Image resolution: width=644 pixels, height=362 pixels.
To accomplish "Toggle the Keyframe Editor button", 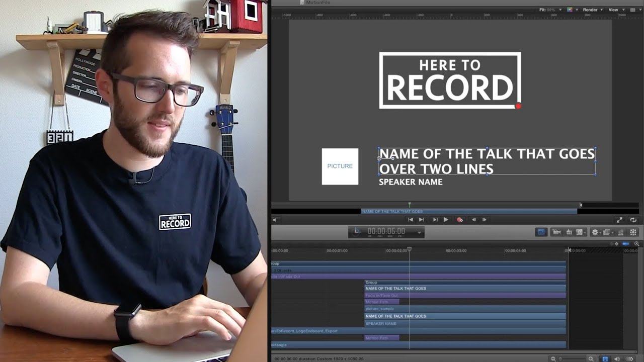I will pos(629,358).
